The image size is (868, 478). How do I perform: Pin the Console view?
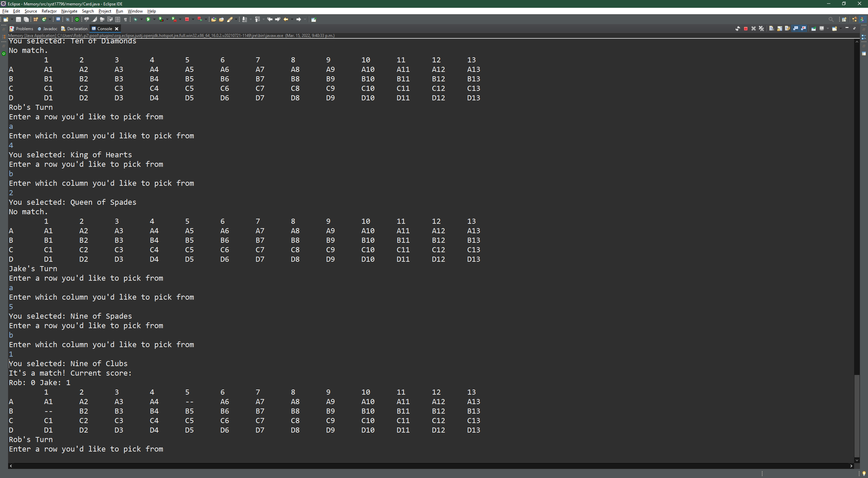pyautogui.click(x=813, y=28)
